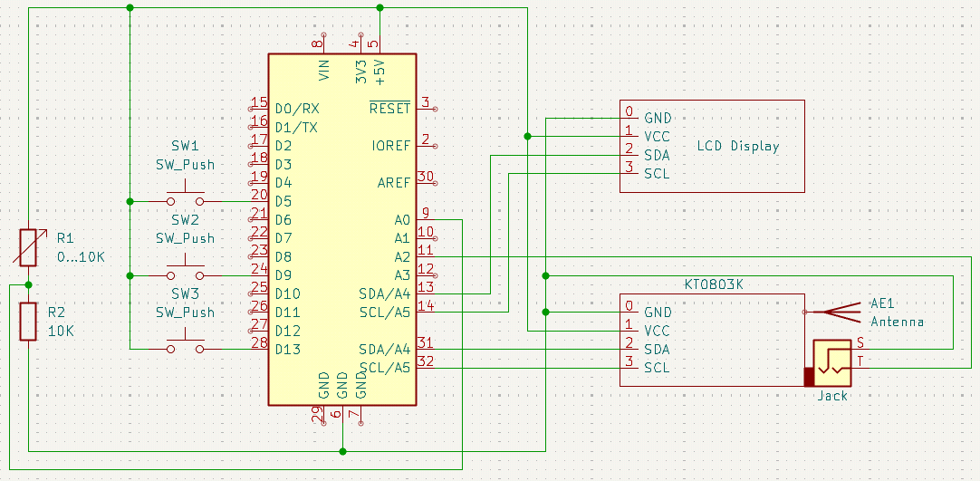
Task: Click the pin number 20 at D5
Action: coord(259,195)
